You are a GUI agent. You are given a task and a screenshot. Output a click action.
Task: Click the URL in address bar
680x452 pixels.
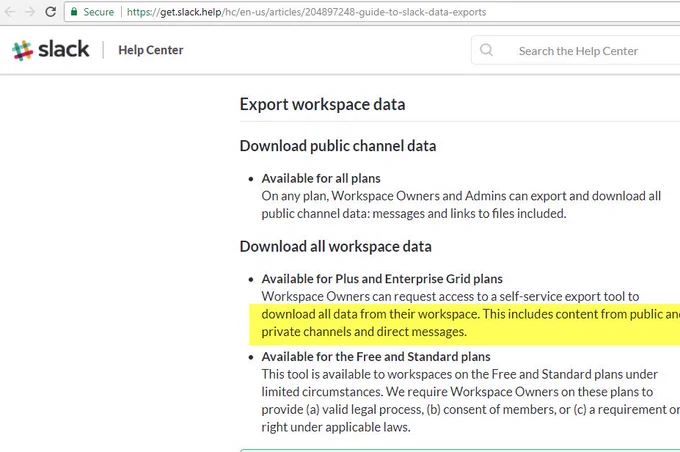[306, 12]
